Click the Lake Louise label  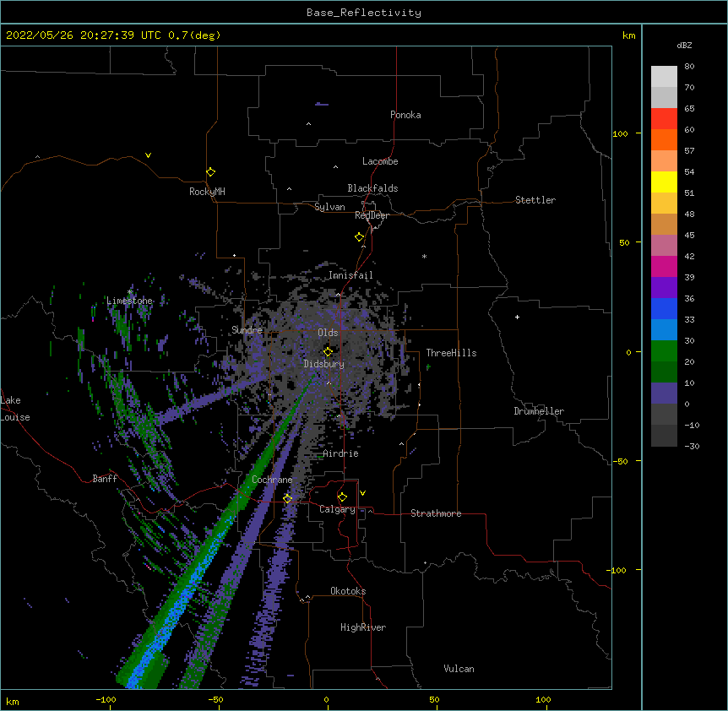point(15,409)
